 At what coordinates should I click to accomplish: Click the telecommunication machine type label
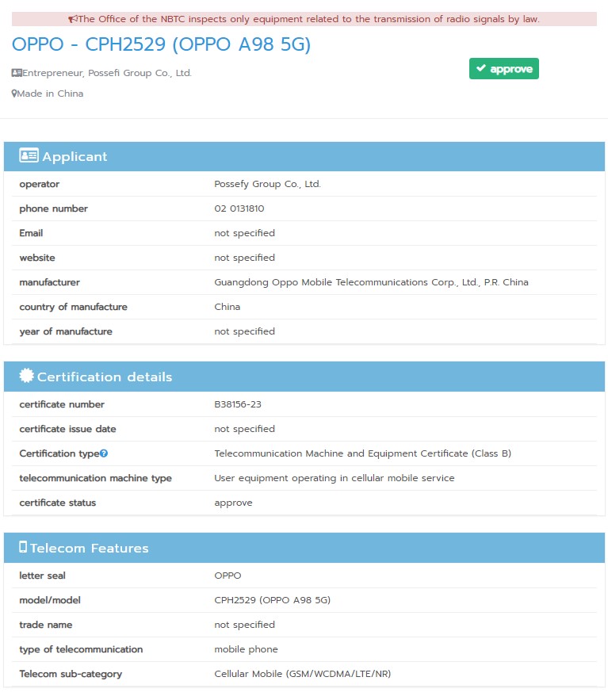[96, 478]
